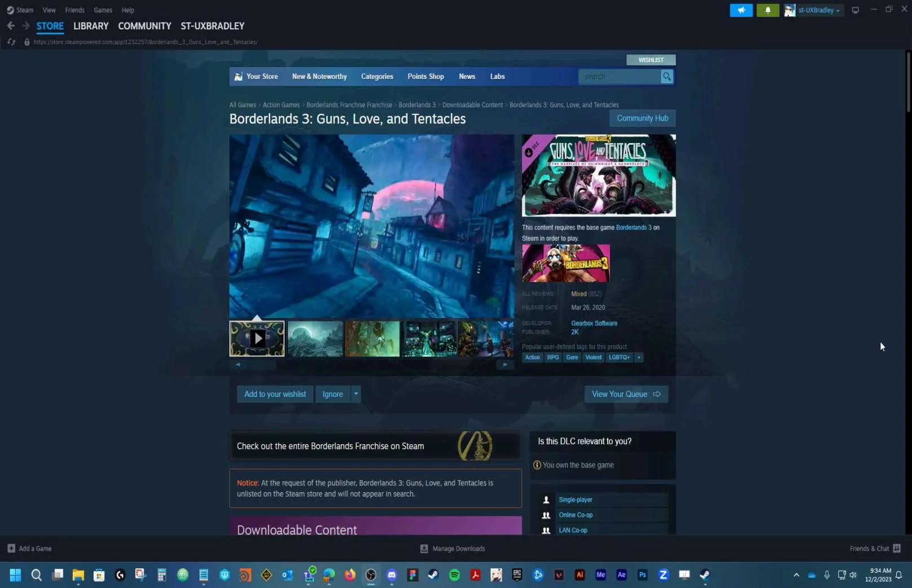Open the Steam announcements megaphone button
Screen dimensions: 912x588
pos(741,10)
